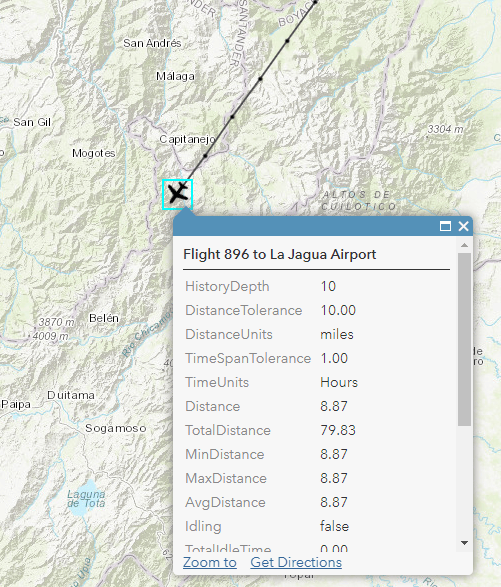Click the Zoom to link

[210, 562]
